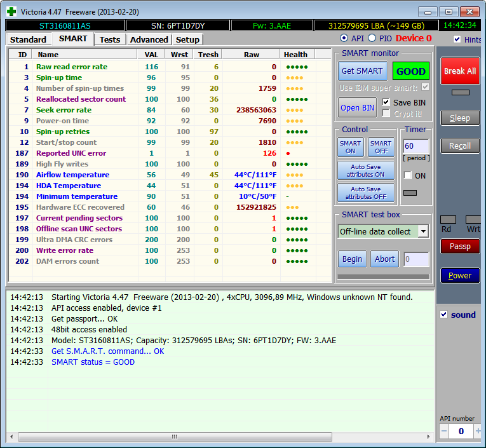Click the SMART test value field showing 0
Viewport: 486px width, 448px height.
[417, 259]
